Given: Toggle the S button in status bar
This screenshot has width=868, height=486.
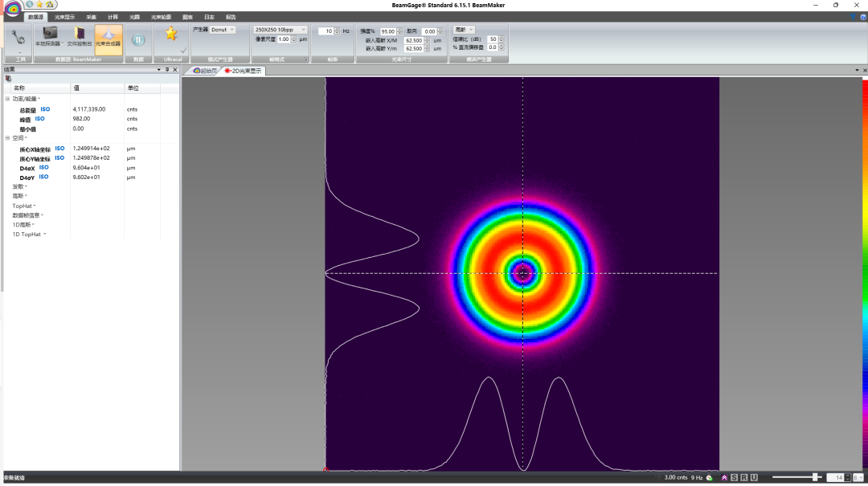Looking at the screenshot, I should pos(734,477).
